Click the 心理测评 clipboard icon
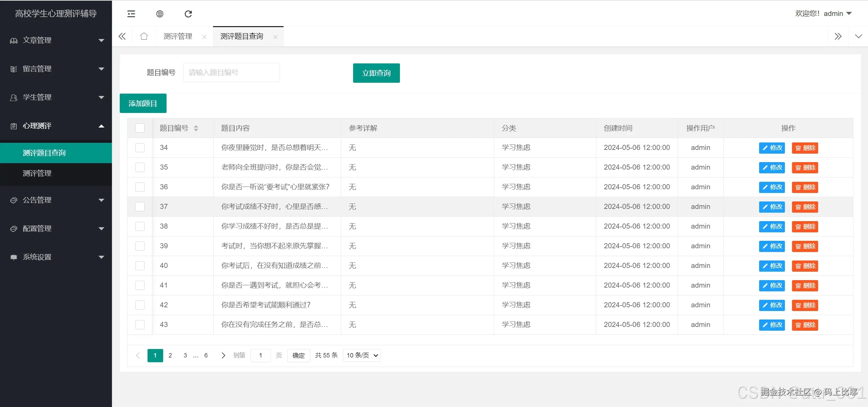This screenshot has height=407, width=868. coord(14,126)
